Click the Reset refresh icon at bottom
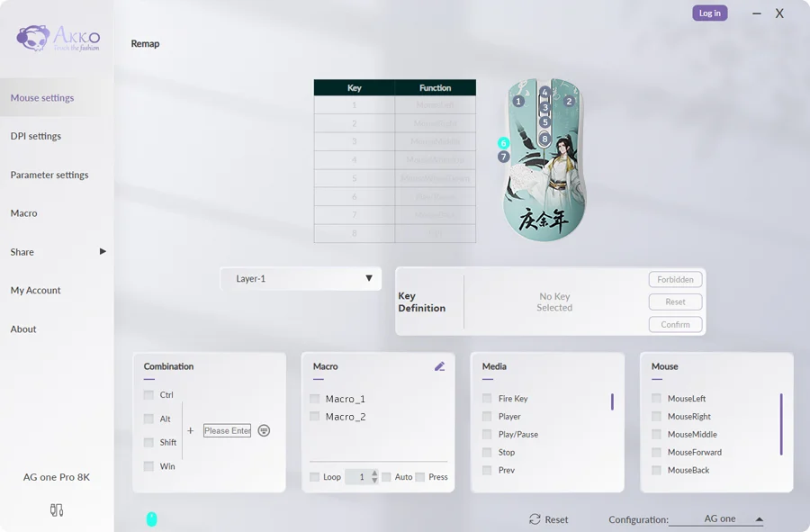The width and height of the screenshot is (810, 532). point(535,519)
